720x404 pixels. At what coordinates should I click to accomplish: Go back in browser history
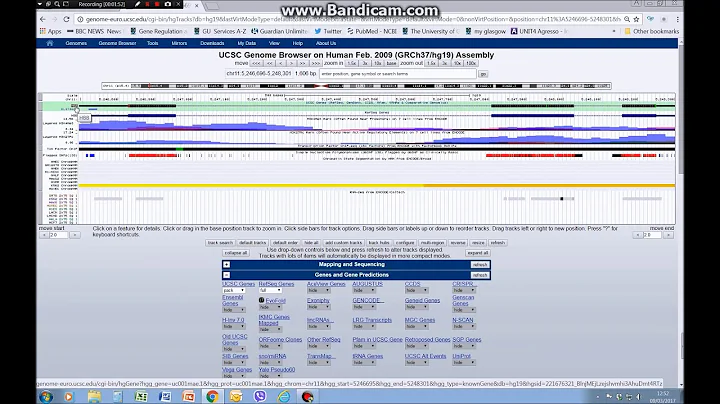click(x=43, y=19)
